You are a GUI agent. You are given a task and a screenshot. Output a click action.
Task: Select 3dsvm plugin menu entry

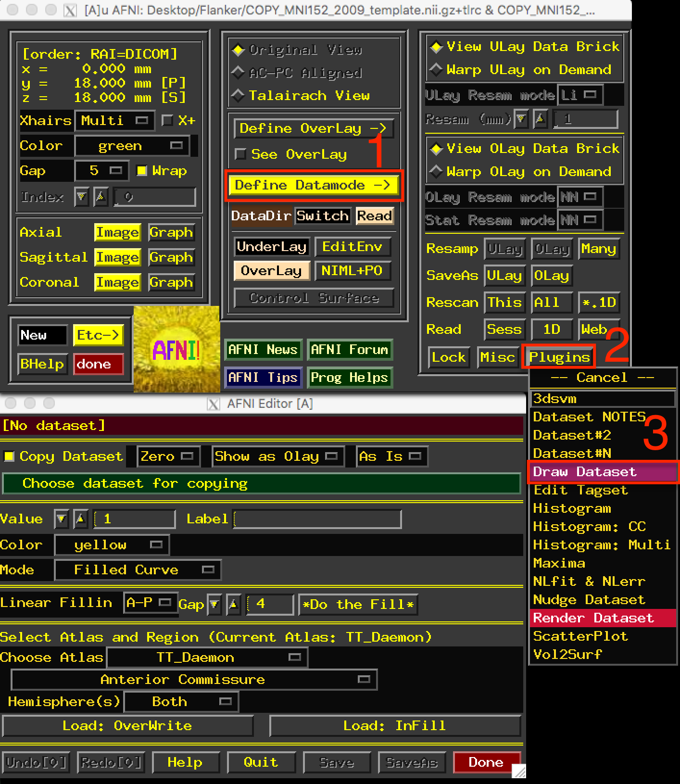[603, 399]
